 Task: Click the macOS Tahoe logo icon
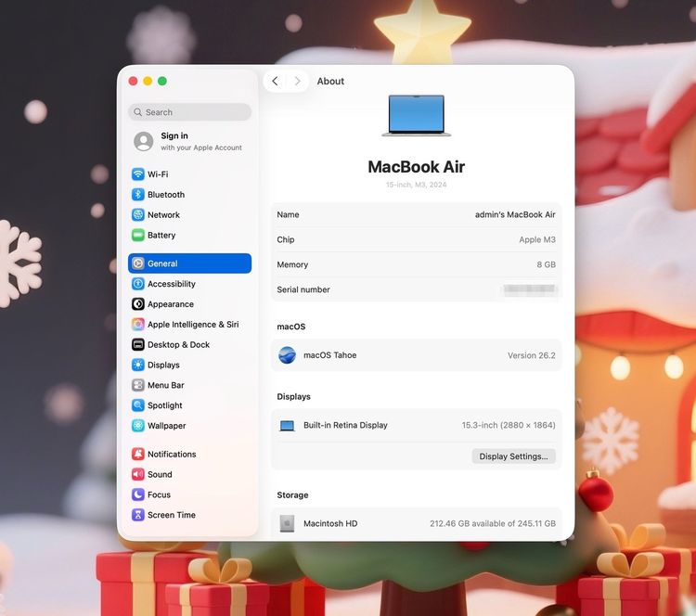click(287, 355)
